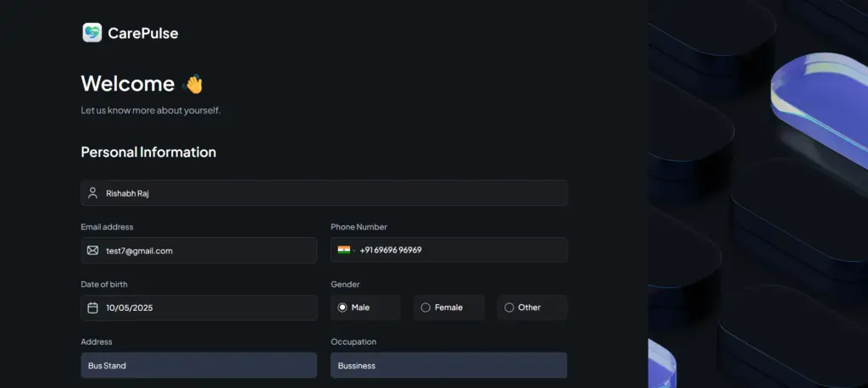Focus the phone number text +91 69696 96969
Viewport: 868px width, 388px height.
pos(391,251)
